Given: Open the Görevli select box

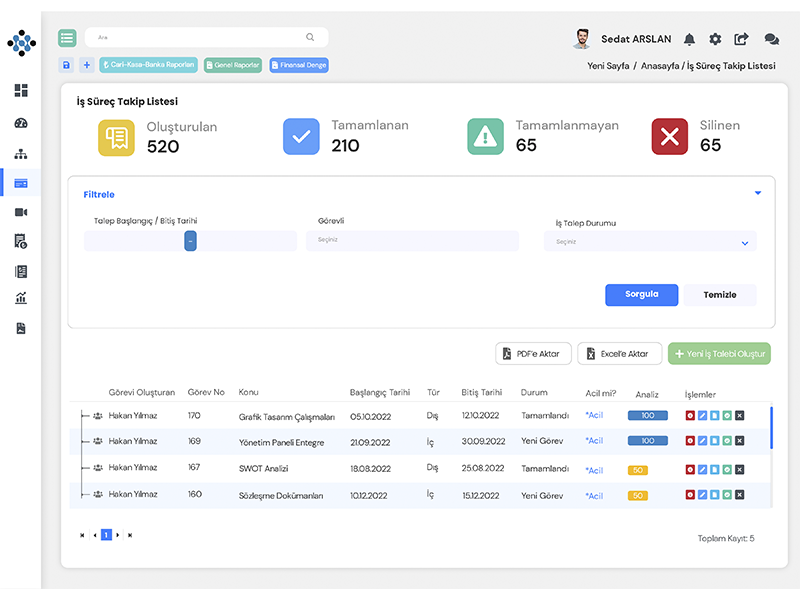Looking at the screenshot, I should point(412,240).
